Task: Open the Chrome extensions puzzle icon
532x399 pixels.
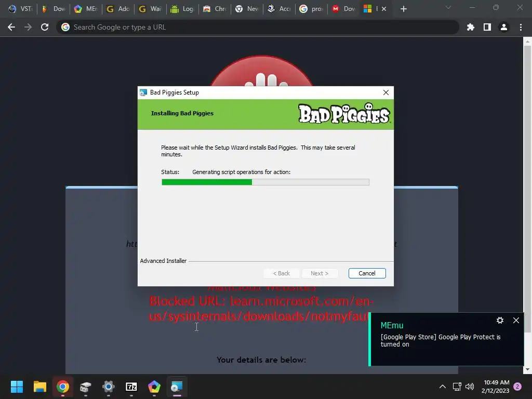Action: (470, 27)
